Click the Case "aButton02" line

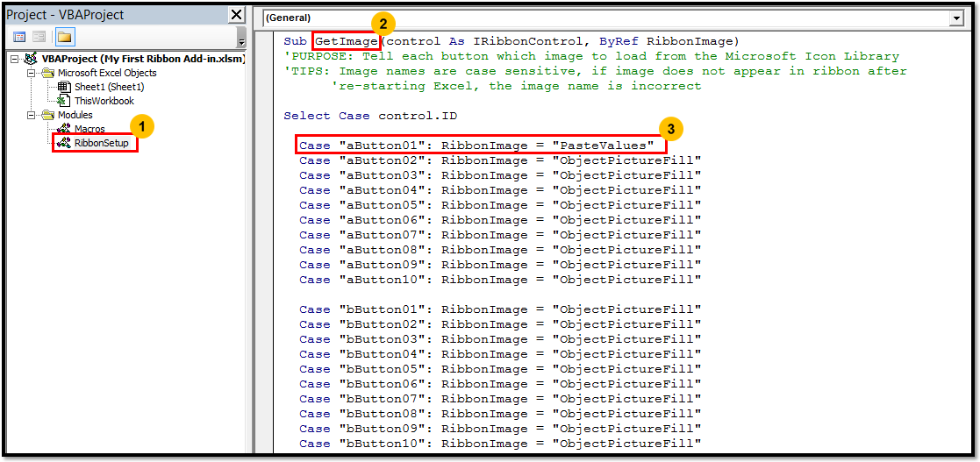click(500, 160)
